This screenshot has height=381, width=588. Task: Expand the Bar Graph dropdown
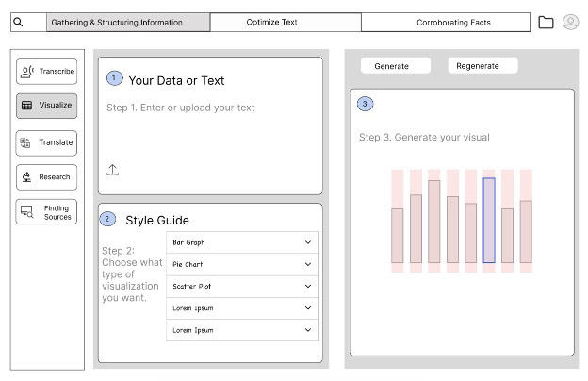click(242, 242)
